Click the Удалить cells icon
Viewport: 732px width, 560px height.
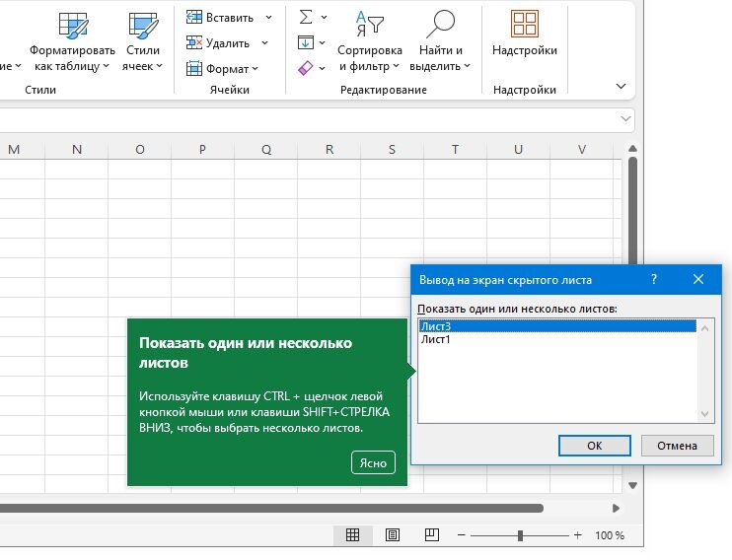(193, 43)
